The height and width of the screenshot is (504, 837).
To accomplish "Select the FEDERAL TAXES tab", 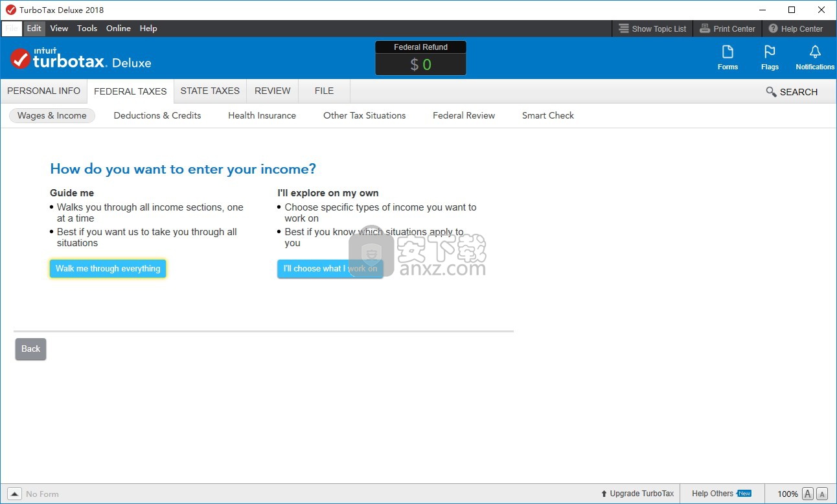I will [130, 91].
